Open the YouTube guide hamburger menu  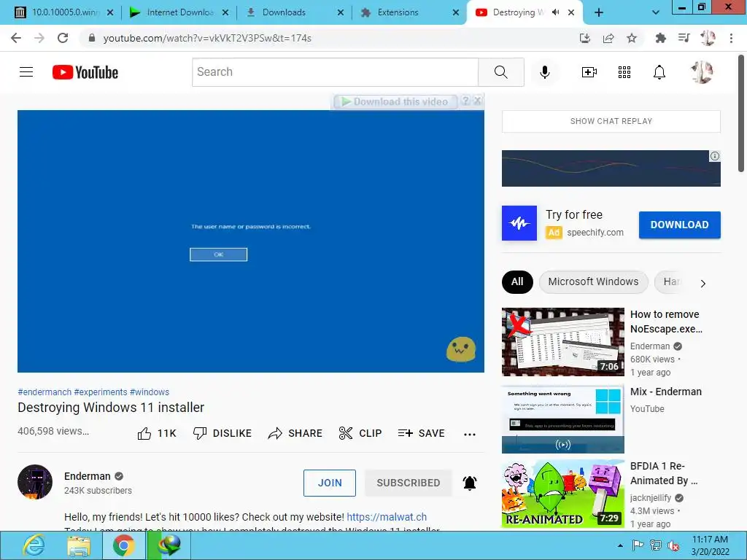(x=26, y=72)
